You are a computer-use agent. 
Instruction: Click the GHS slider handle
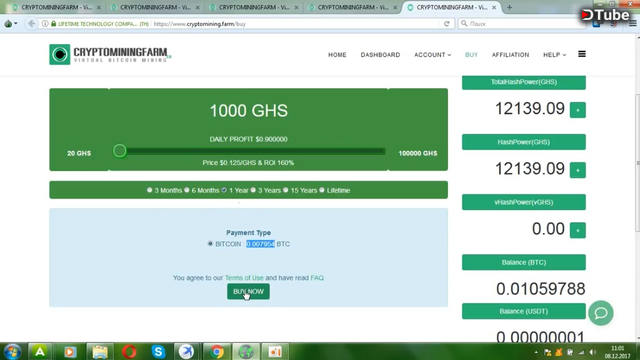120,151
